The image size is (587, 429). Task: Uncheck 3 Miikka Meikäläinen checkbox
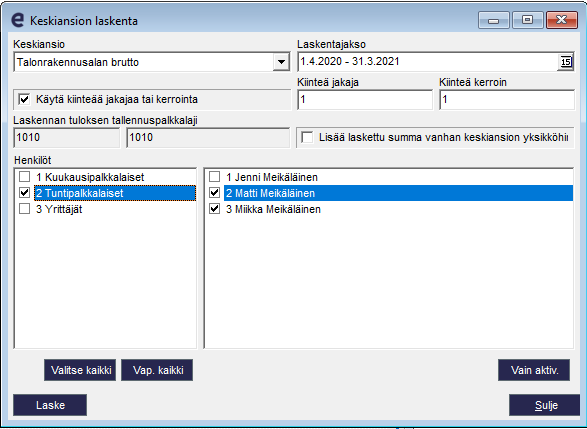(x=215, y=209)
